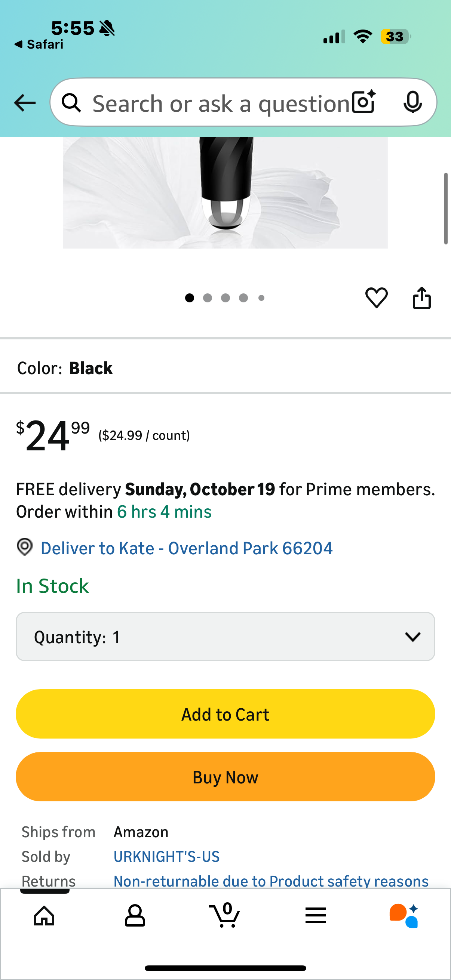The height and width of the screenshot is (980, 451).
Task: Tap the back arrow icon
Action: click(x=25, y=103)
